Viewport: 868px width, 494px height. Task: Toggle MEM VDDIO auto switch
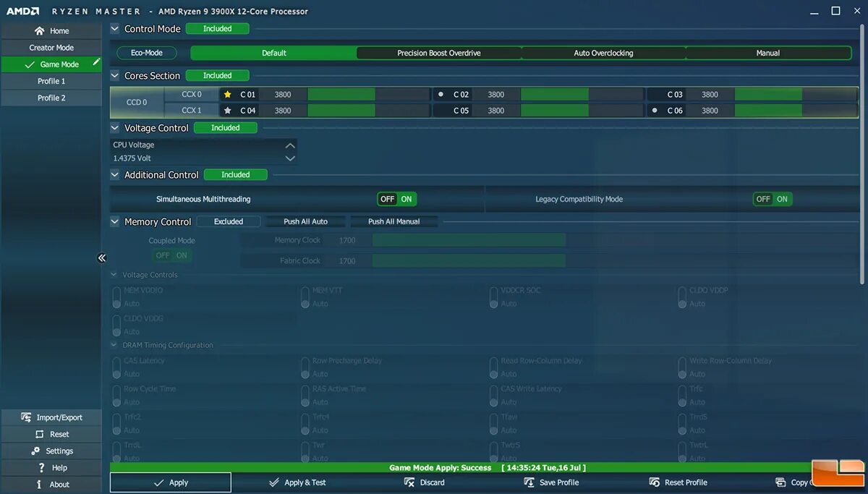116,296
